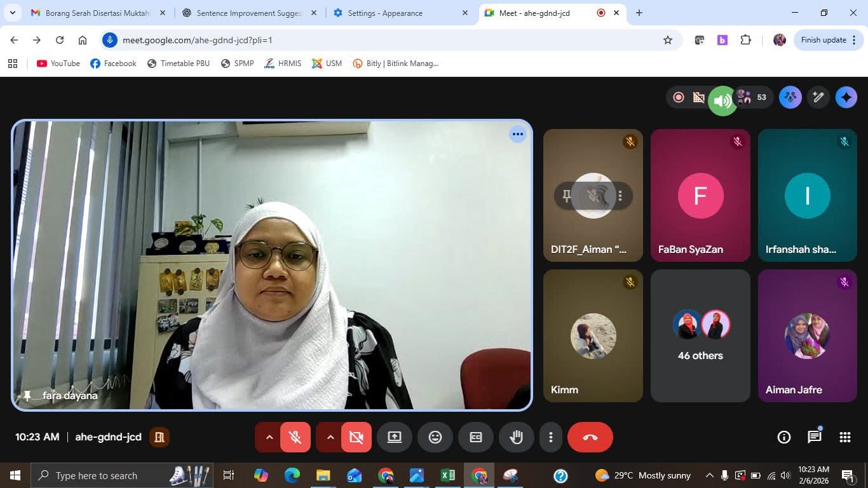Expand video settings arrow beside camera
The height and width of the screenshot is (488, 868).
click(x=330, y=437)
